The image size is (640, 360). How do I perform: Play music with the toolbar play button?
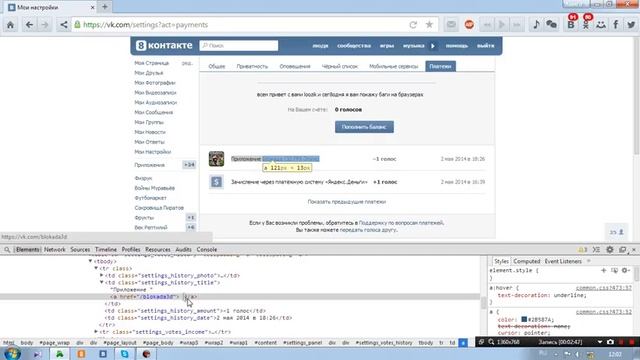click(502, 24)
